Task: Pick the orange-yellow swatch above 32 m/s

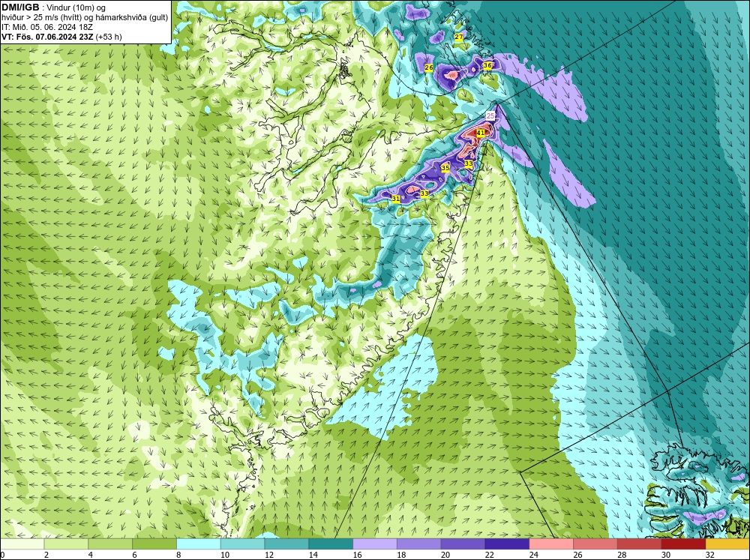Action: [x=727, y=544]
